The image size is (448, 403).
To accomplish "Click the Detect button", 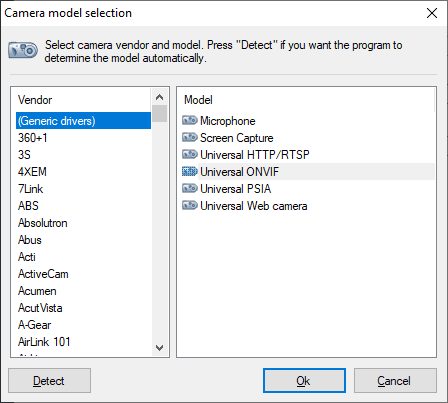I will [49, 381].
